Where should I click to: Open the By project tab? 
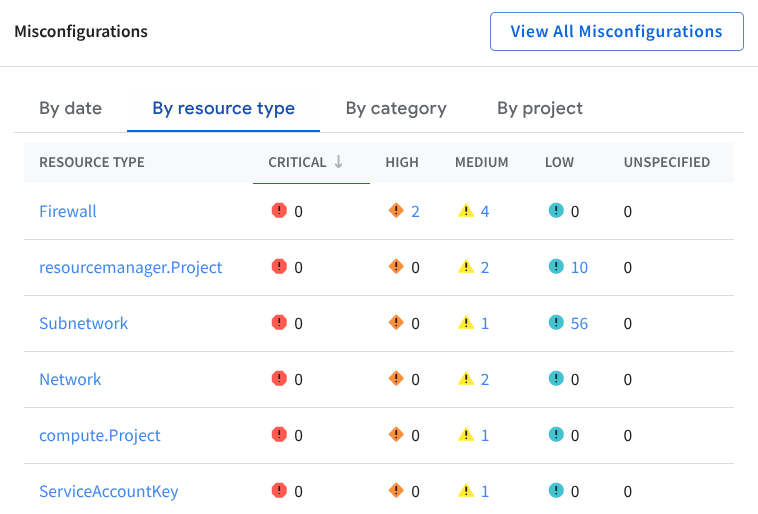(x=540, y=108)
